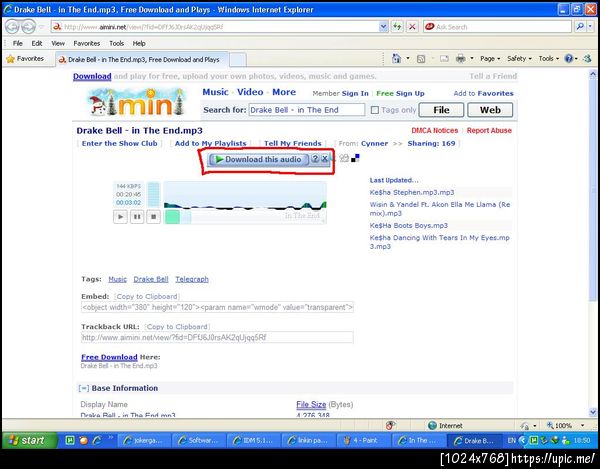Image resolution: width=600 pixels, height=469 pixels.
Task: Select the Drake Bell - in The End tab
Action: pyautogui.click(x=142, y=59)
